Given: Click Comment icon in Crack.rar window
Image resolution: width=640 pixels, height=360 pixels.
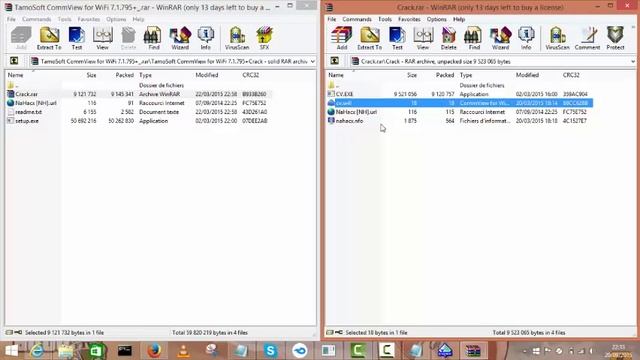Looking at the screenshot, I should (587, 38).
